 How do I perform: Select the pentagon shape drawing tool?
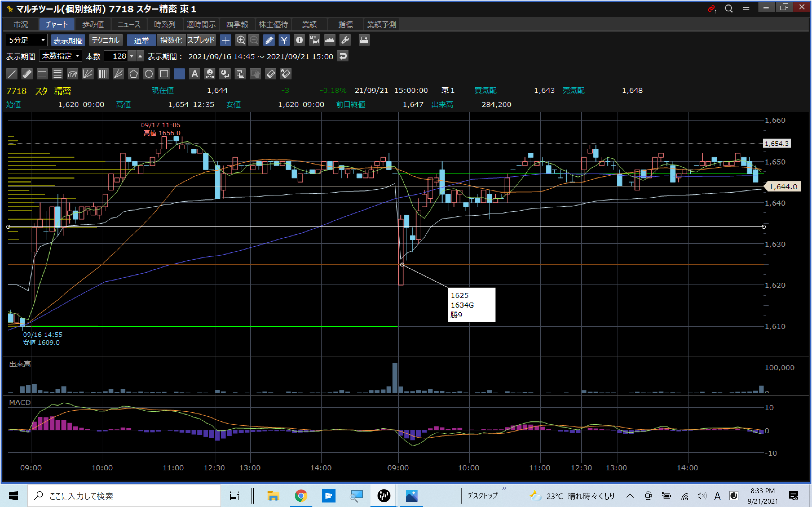pos(134,74)
